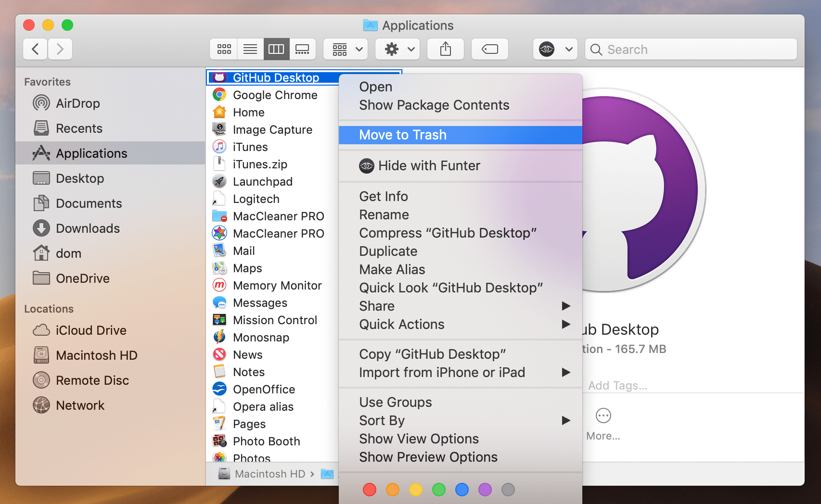Expand the Sort By submenu
The height and width of the screenshot is (504, 821).
click(x=382, y=420)
